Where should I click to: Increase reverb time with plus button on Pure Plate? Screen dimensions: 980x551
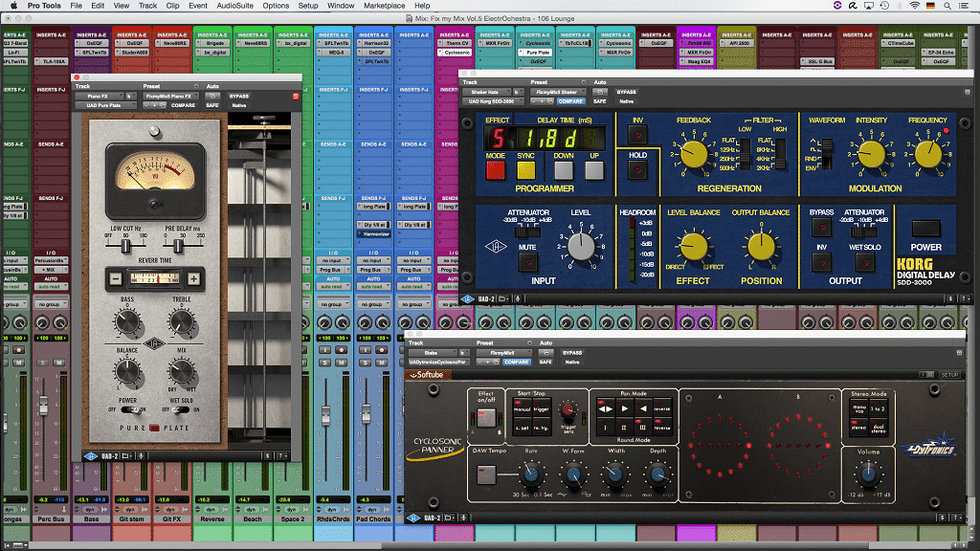[193, 279]
